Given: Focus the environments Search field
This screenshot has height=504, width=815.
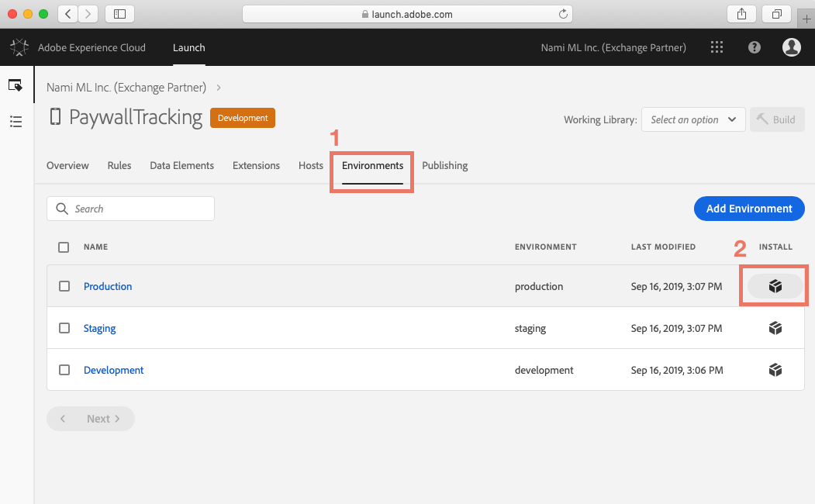Looking at the screenshot, I should (130, 209).
